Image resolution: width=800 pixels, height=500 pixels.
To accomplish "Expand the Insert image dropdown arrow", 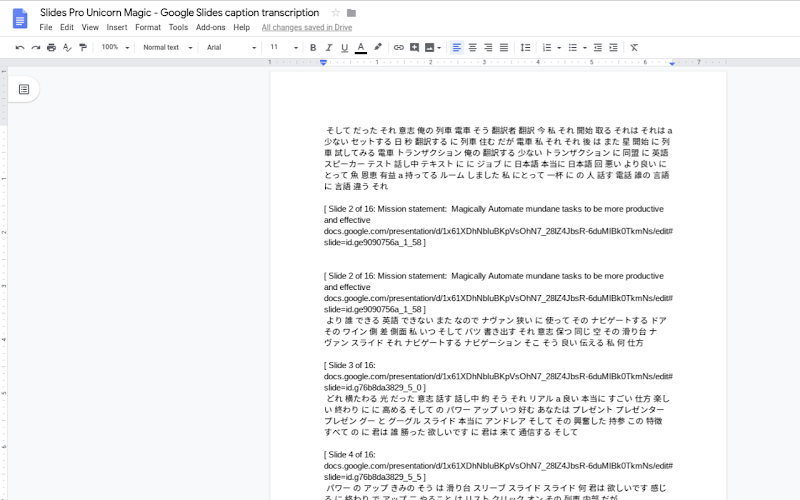I will click(x=439, y=48).
